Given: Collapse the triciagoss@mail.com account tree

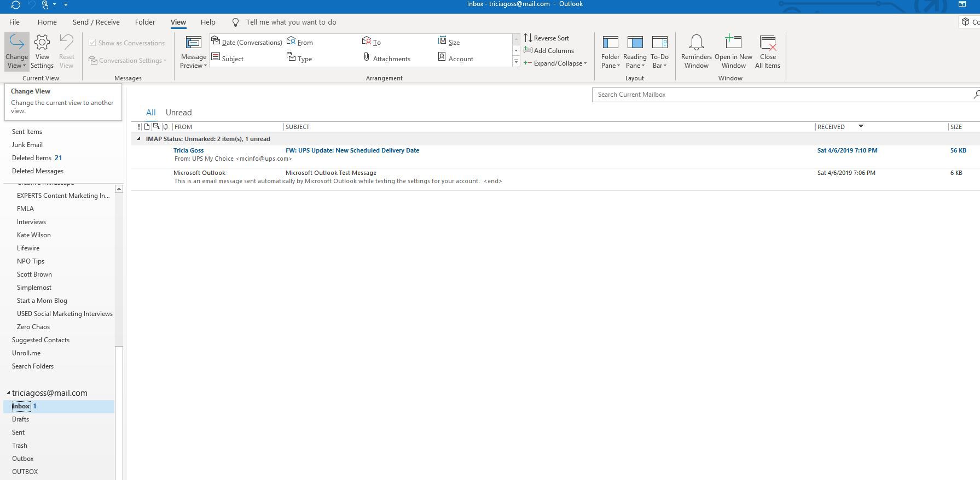Looking at the screenshot, I should pyautogui.click(x=8, y=393).
